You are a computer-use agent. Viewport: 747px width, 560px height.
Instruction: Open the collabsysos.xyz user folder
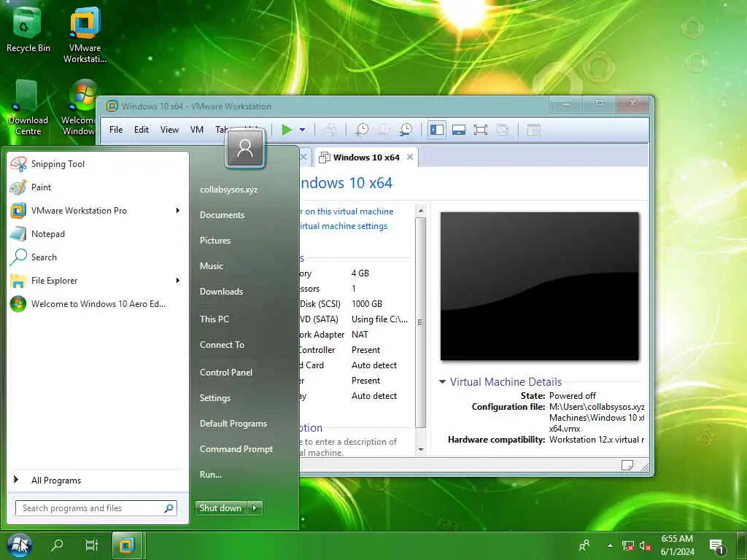pos(228,190)
